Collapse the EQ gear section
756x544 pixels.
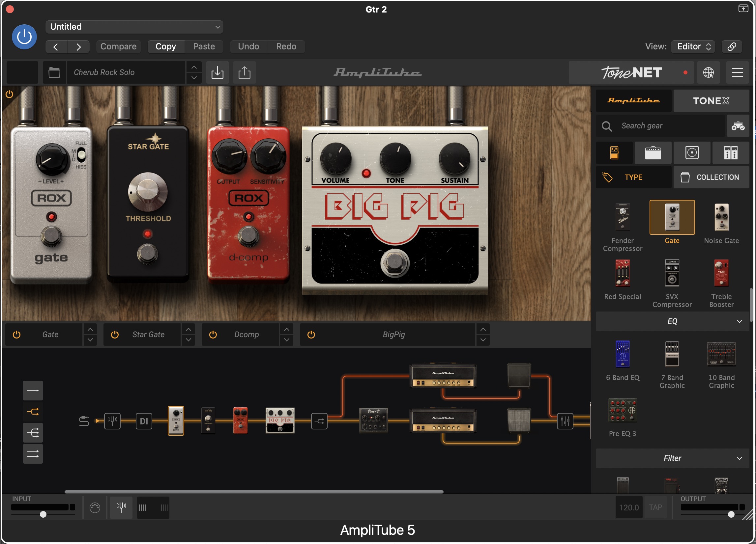point(672,321)
